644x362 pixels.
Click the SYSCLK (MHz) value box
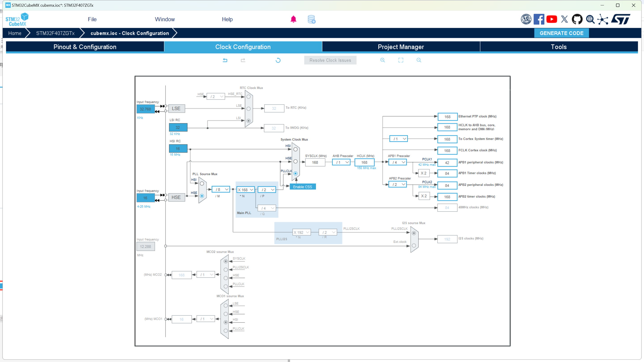click(x=315, y=162)
